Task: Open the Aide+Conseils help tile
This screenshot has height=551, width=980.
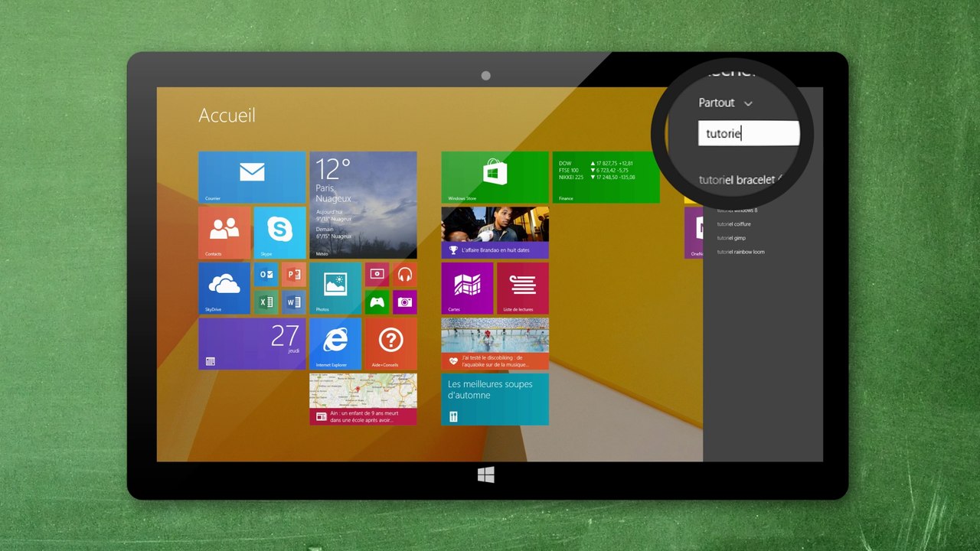Action: click(391, 344)
